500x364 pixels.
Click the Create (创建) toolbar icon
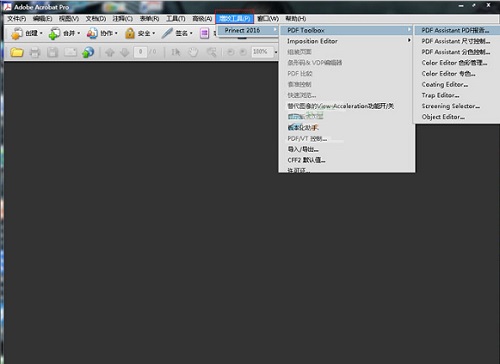click(x=16, y=33)
